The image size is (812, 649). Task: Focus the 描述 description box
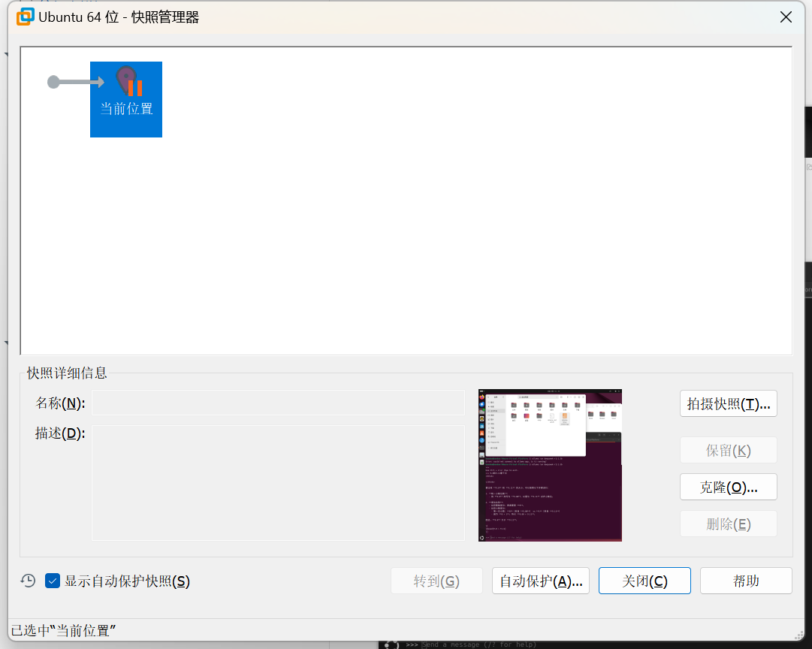click(x=278, y=482)
